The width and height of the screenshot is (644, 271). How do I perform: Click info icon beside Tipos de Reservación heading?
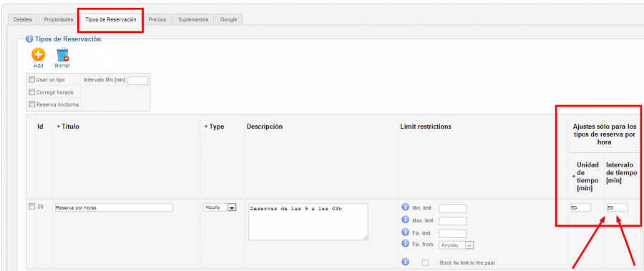pos(29,39)
